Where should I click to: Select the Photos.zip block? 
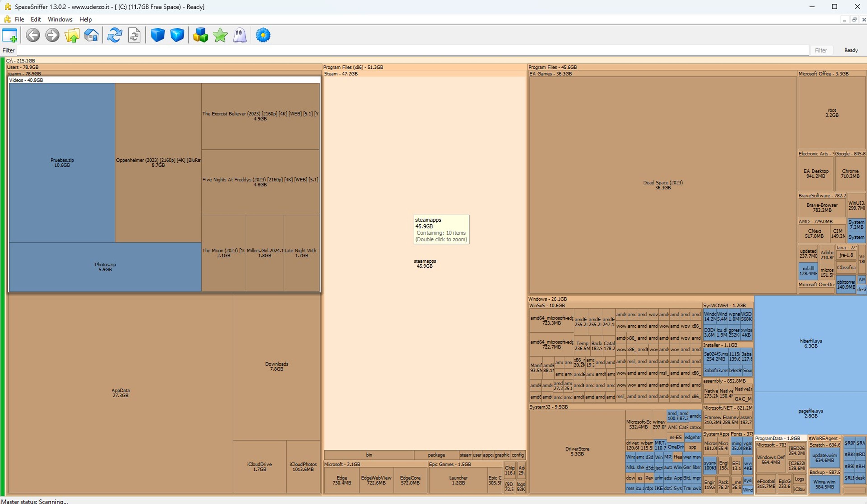click(x=105, y=267)
